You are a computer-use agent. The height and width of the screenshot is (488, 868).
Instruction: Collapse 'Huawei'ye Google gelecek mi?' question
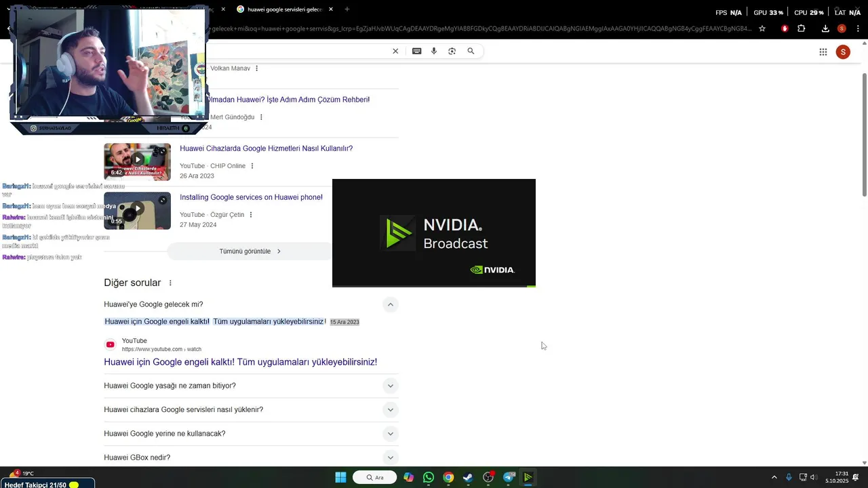point(390,305)
